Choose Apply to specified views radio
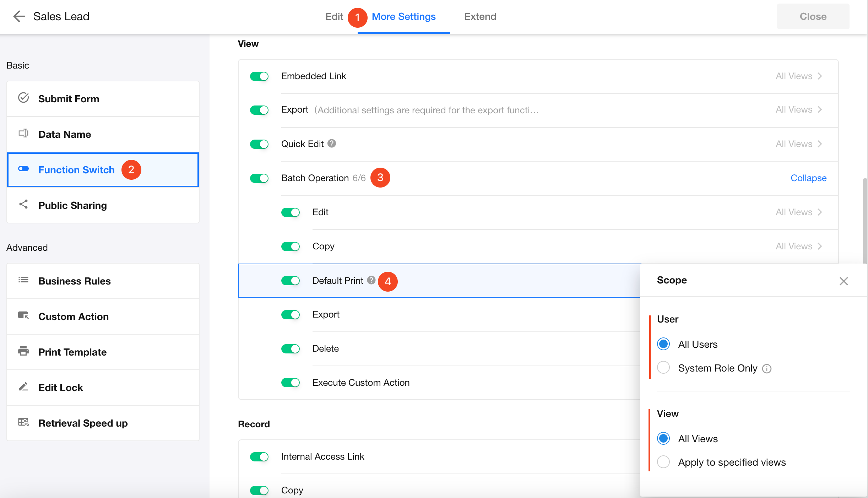Image resolution: width=868 pixels, height=498 pixels. click(663, 462)
